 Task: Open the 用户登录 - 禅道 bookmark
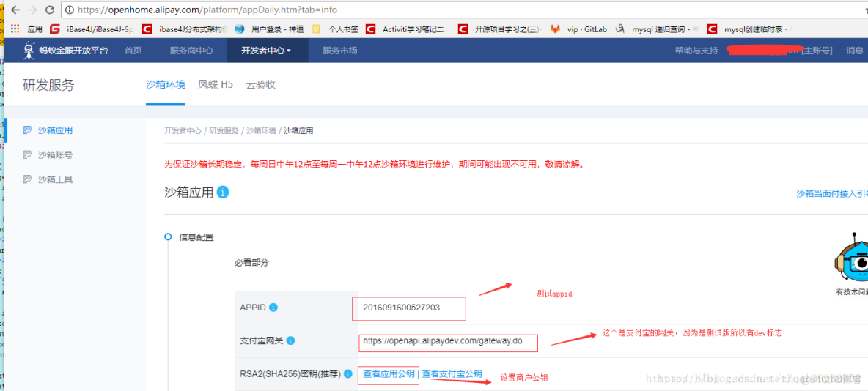pos(268,29)
